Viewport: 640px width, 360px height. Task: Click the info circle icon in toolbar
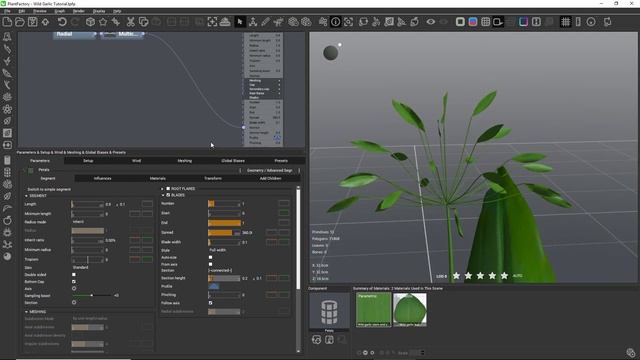[x=336, y=22]
